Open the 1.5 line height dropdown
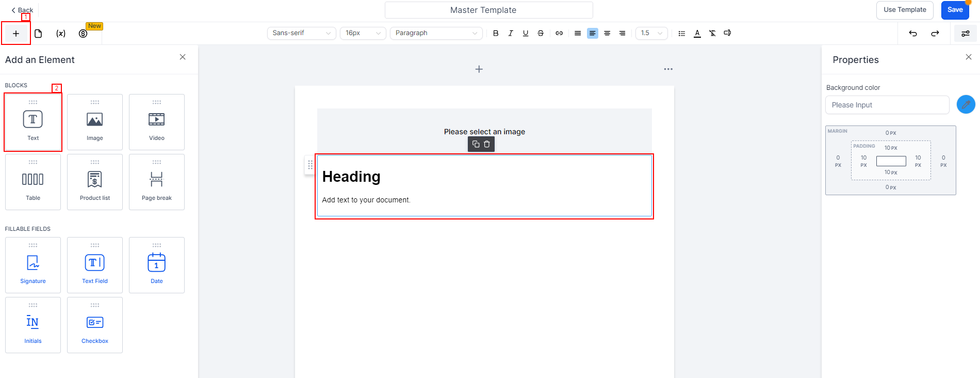Viewport: 980px width, 378px height. (651, 33)
